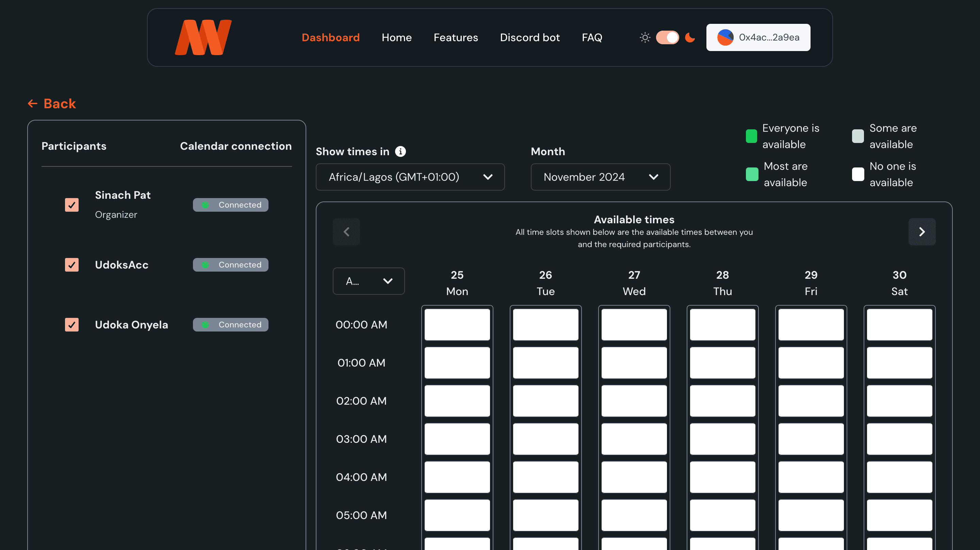The image size is (980, 550).
Task: Click the Udoka Onyela participant name
Action: (131, 325)
